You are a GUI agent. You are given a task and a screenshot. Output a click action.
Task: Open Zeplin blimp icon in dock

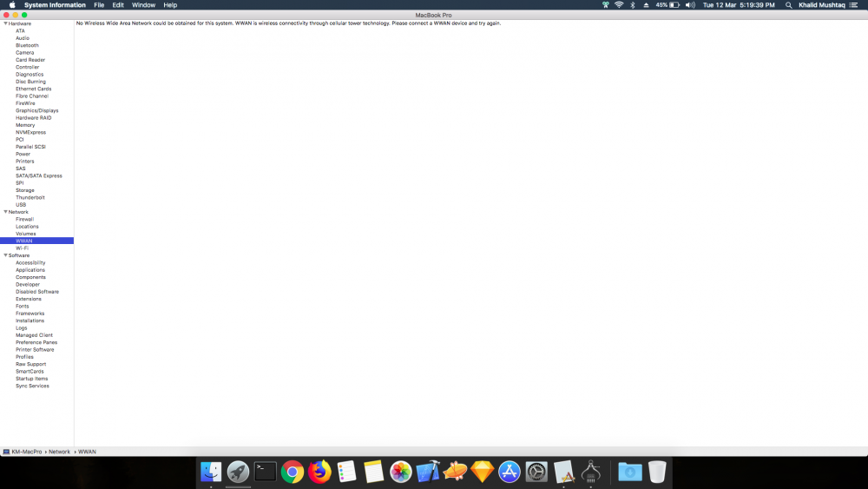455,472
